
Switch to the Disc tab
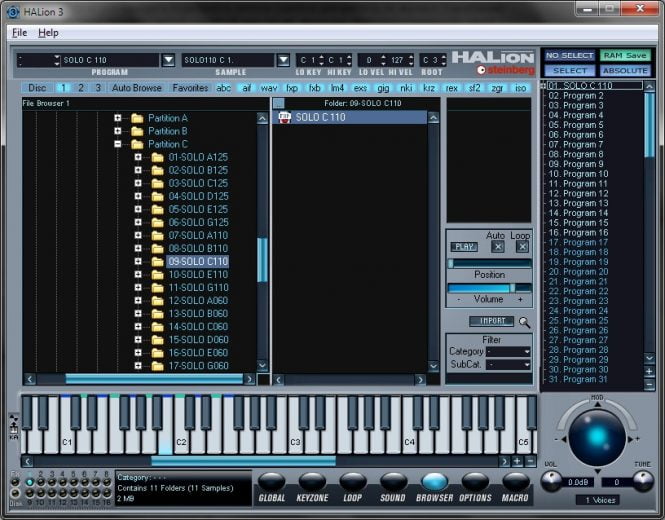[37, 88]
